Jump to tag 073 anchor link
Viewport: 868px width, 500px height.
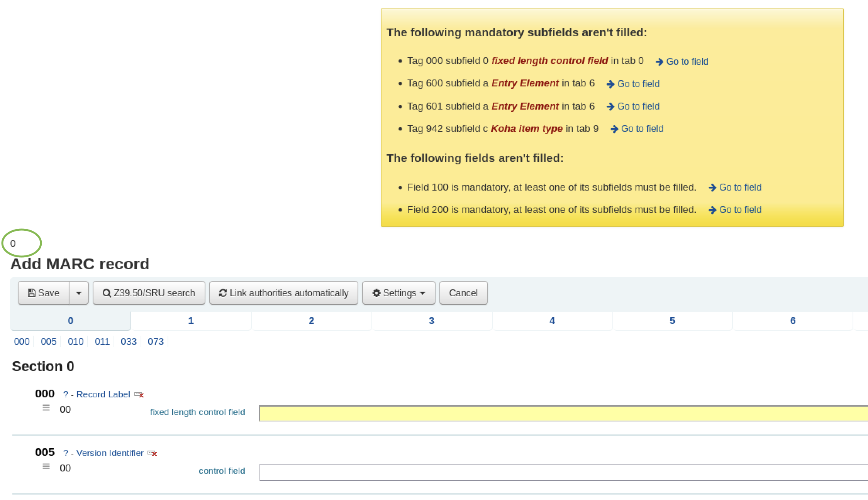(156, 342)
